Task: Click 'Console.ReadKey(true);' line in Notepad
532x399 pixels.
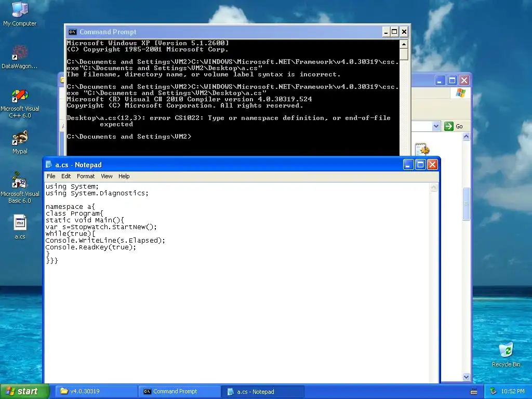Action: pyautogui.click(x=90, y=247)
